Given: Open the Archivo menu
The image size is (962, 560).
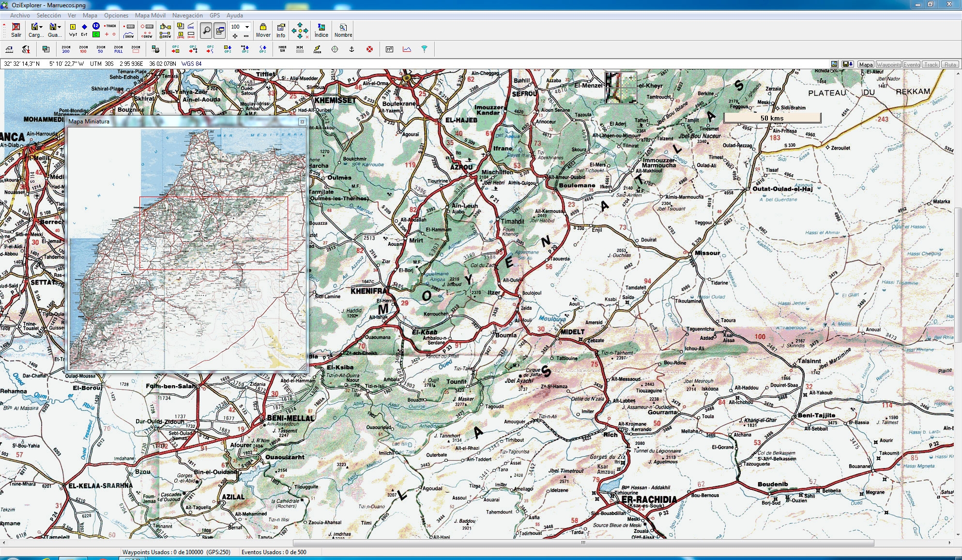Looking at the screenshot, I should click(x=20, y=15).
